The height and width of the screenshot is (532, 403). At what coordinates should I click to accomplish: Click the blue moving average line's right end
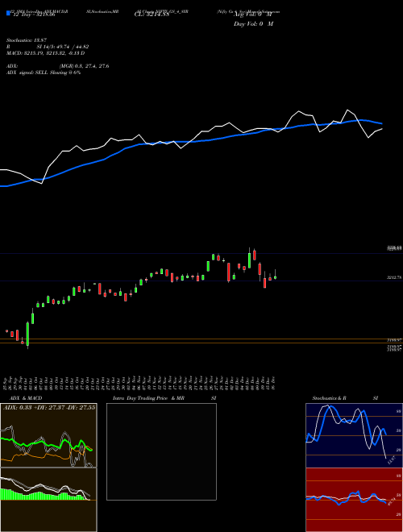[381, 123]
